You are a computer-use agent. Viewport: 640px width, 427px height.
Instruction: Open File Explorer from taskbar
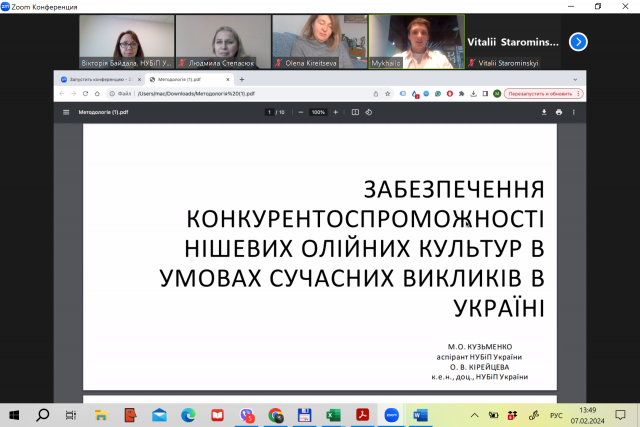(x=101, y=415)
